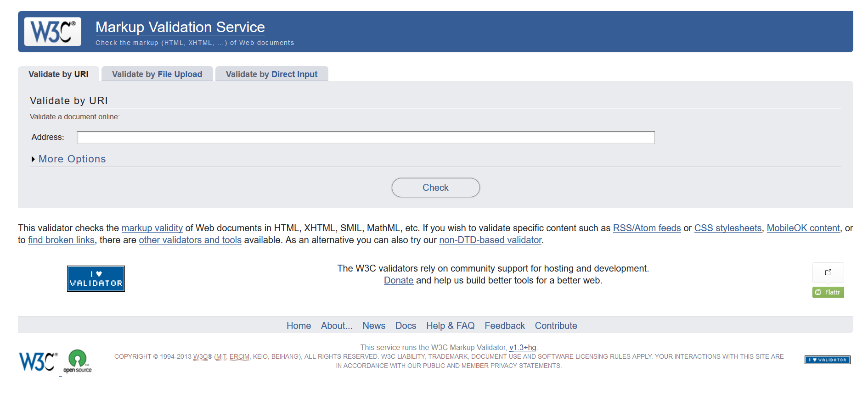Click the W3C logo in the header
868x411 pixels.
click(x=53, y=32)
